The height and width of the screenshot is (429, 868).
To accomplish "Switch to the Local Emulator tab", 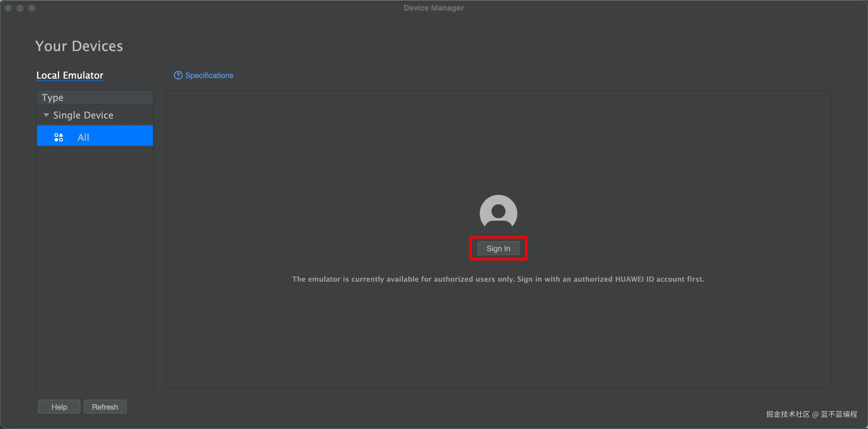I will pyautogui.click(x=70, y=75).
